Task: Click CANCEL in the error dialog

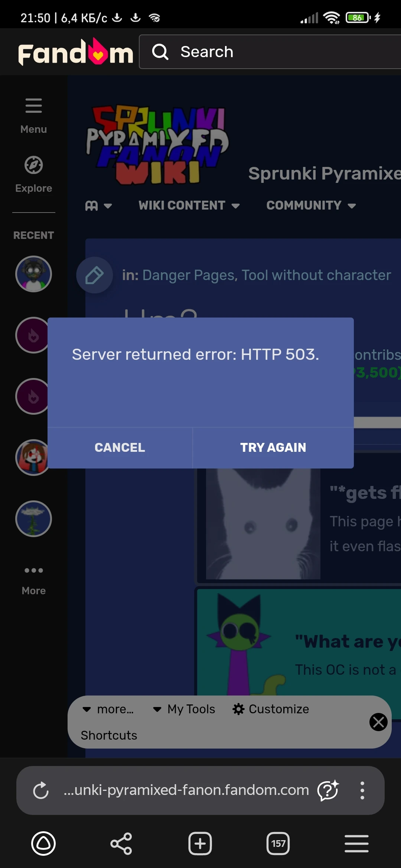Action: click(x=120, y=448)
